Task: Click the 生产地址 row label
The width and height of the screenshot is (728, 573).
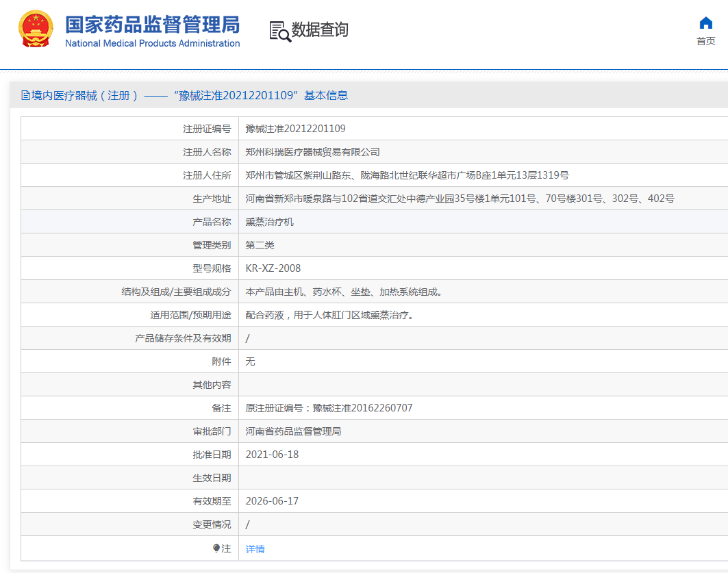Action: click(212, 199)
